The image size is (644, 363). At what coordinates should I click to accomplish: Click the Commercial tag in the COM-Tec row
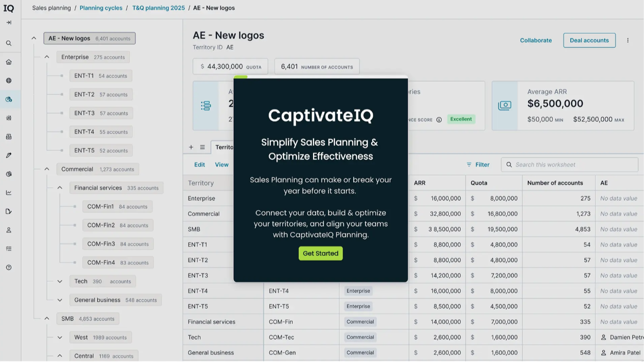click(x=360, y=337)
